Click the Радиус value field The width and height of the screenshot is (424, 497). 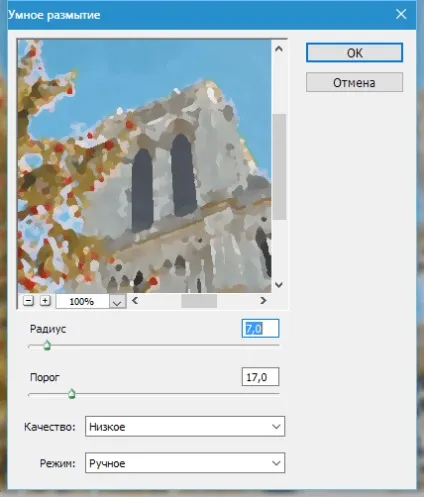coord(260,329)
